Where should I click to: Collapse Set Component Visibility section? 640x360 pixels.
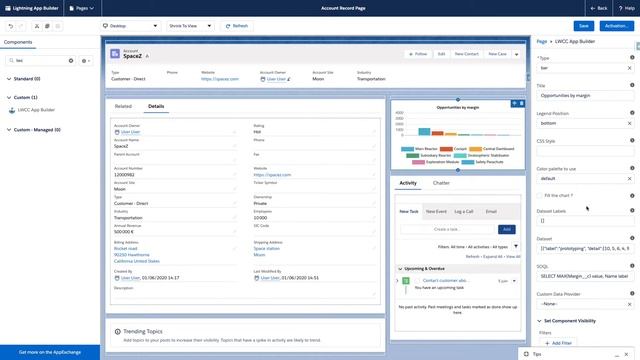(x=539, y=321)
